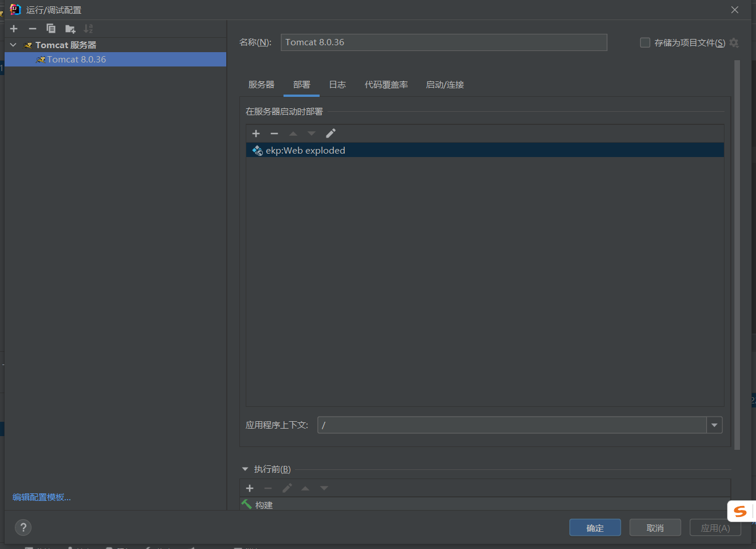Collapse the 执行前 section
This screenshot has width=756, height=549.
(245, 469)
